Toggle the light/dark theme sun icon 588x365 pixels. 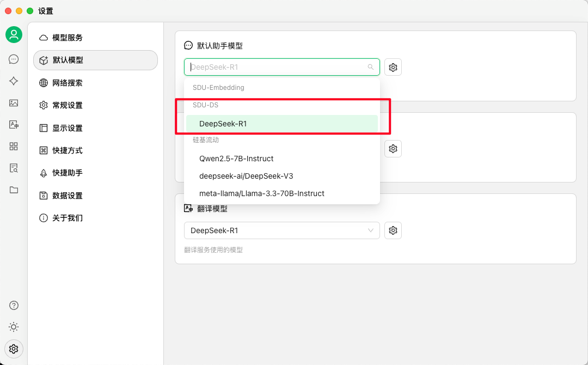click(14, 327)
